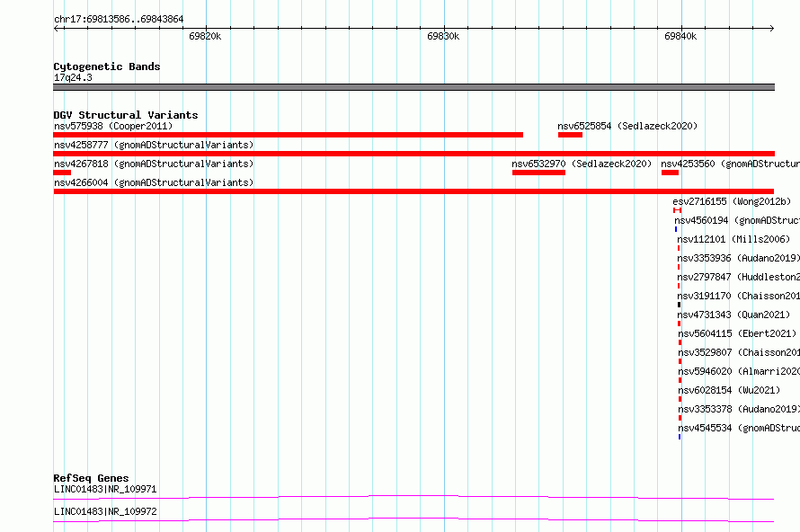Image resolution: width=800 pixels, height=532 pixels.
Task: Select the nsv4267818 short red bar
Action: pos(62,173)
